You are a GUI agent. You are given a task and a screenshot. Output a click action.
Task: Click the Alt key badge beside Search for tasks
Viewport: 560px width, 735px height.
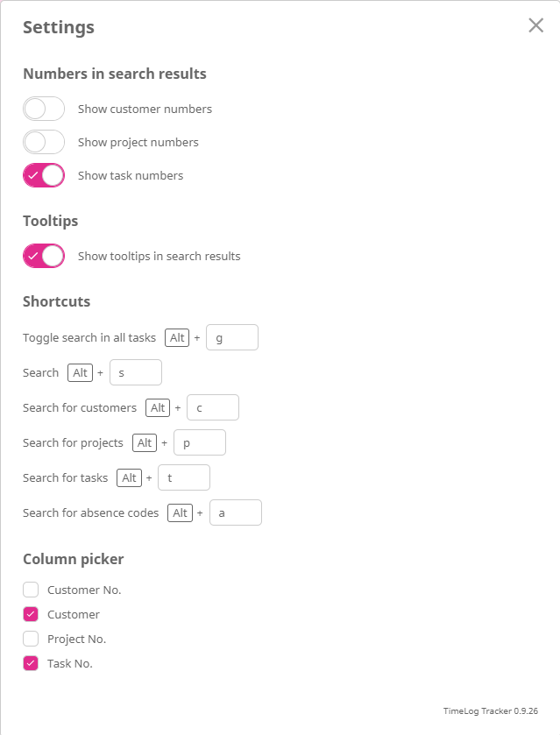click(129, 477)
